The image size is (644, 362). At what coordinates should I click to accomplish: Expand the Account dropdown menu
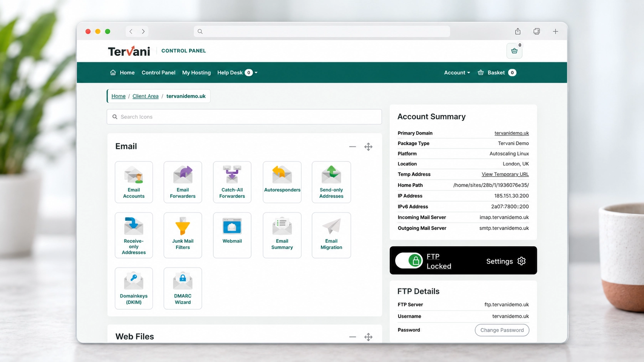pyautogui.click(x=457, y=73)
